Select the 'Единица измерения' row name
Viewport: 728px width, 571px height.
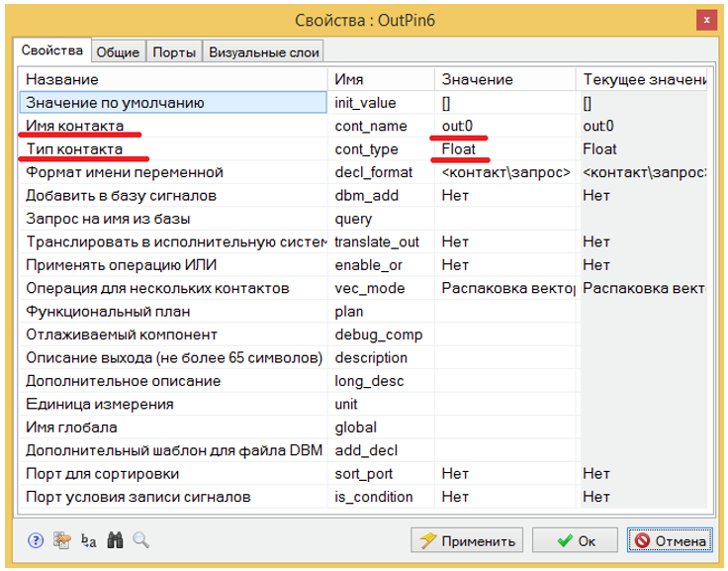173,405
